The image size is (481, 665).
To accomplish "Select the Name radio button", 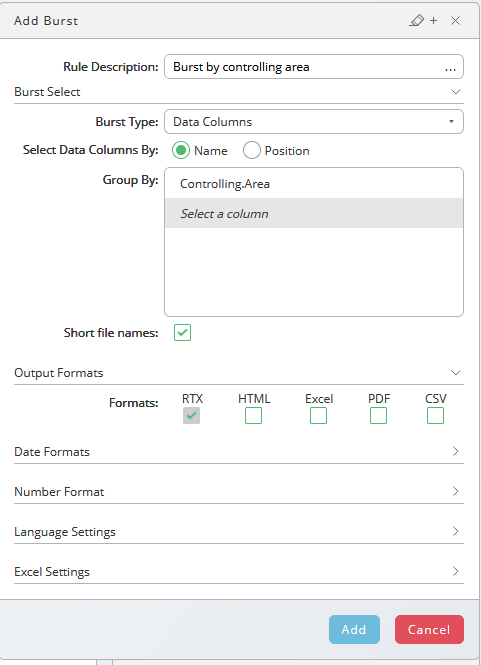I will click(x=181, y=151).
